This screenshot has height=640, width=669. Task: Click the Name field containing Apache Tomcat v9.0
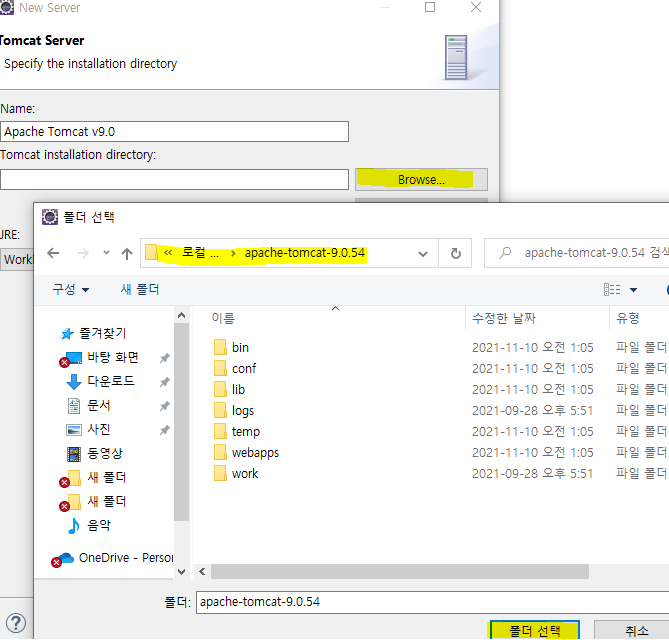pyautogui.click(x=175, y=131)
